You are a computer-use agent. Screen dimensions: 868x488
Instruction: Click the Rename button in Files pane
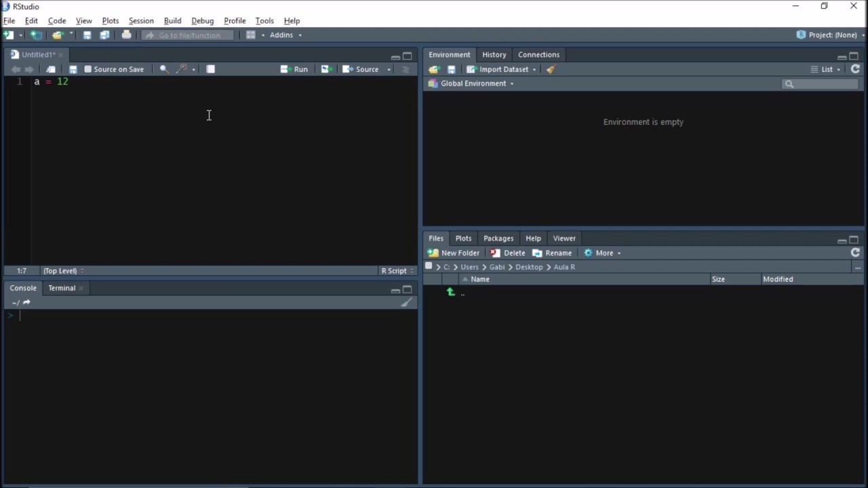coord(552,253)
